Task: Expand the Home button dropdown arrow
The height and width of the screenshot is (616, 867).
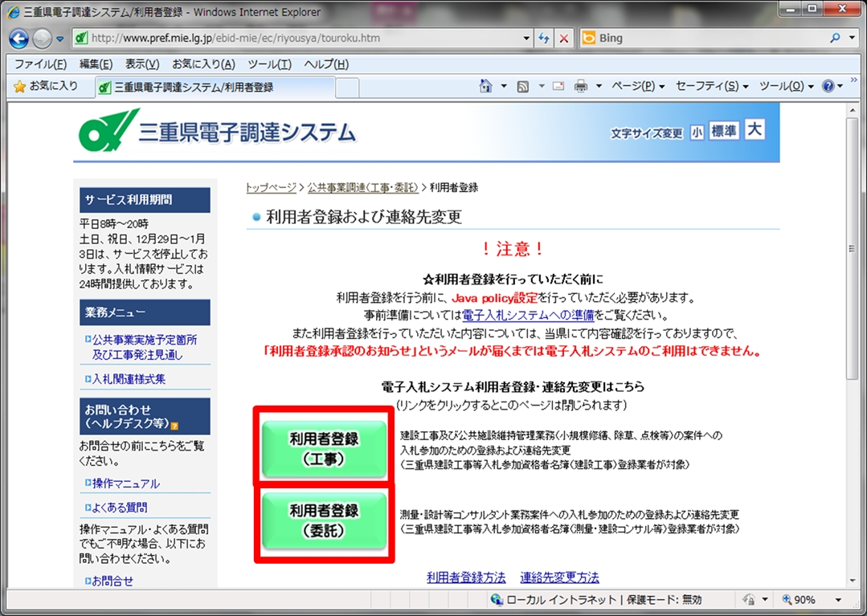Action: pos(504,86)
